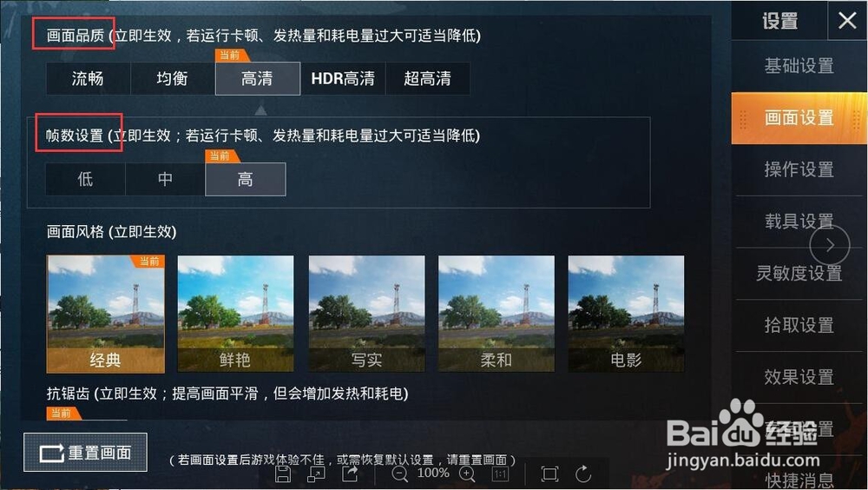The image size is (868, 490).
Task: Zoom out with the minus magnifier
Action: click(x=399, y=473)
